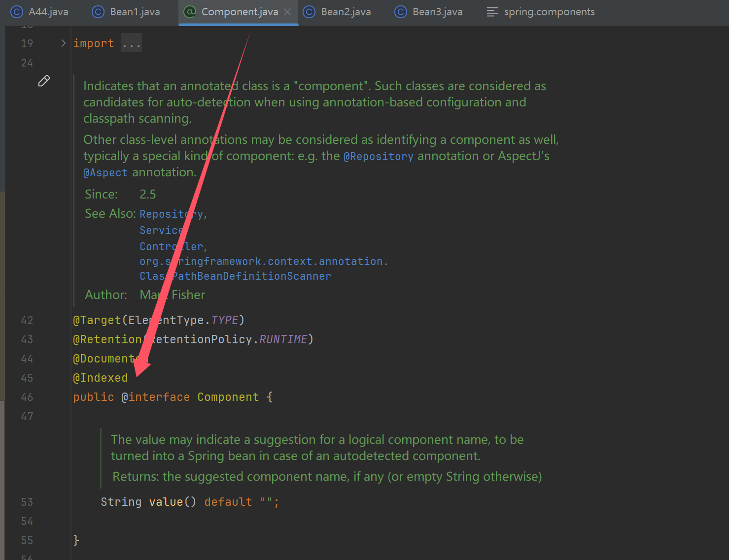
Task: Click the closing brace on line 55
Action: [x=76, y=540]
